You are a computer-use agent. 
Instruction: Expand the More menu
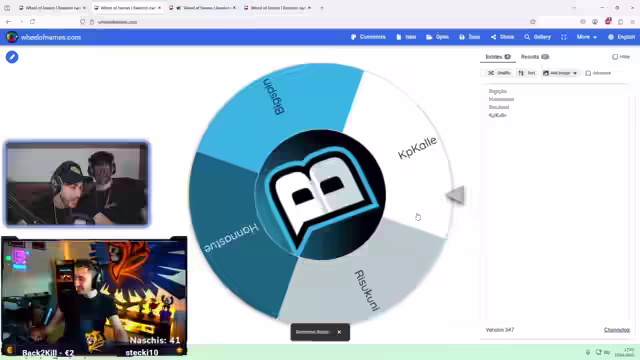[587, 37]
